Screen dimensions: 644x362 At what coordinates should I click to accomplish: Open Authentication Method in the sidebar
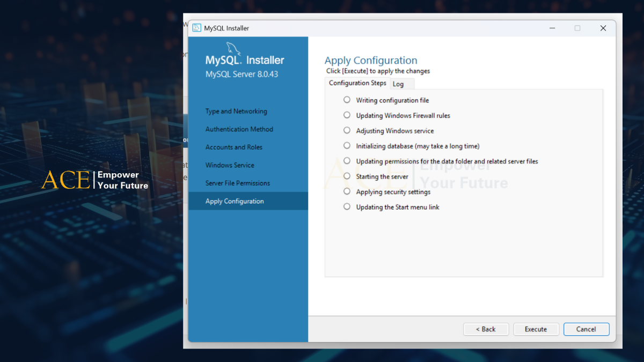point(239,129)
